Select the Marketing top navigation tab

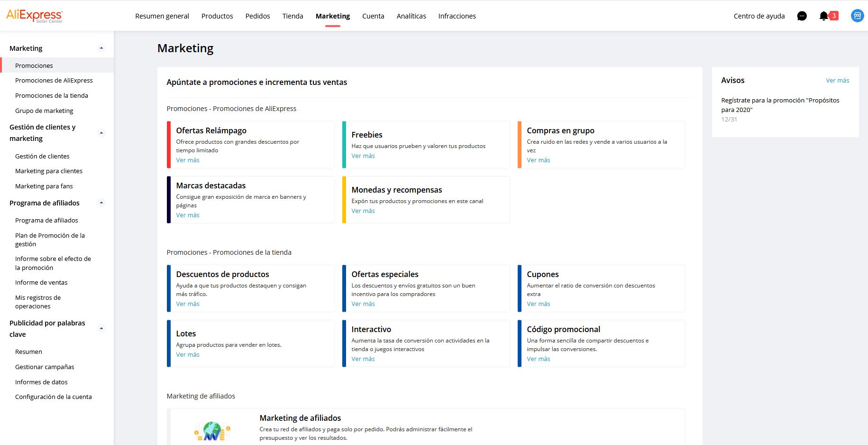(333, 16)
